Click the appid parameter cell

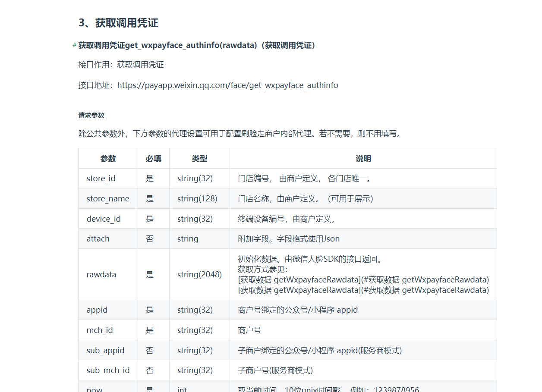coord(108,310)
